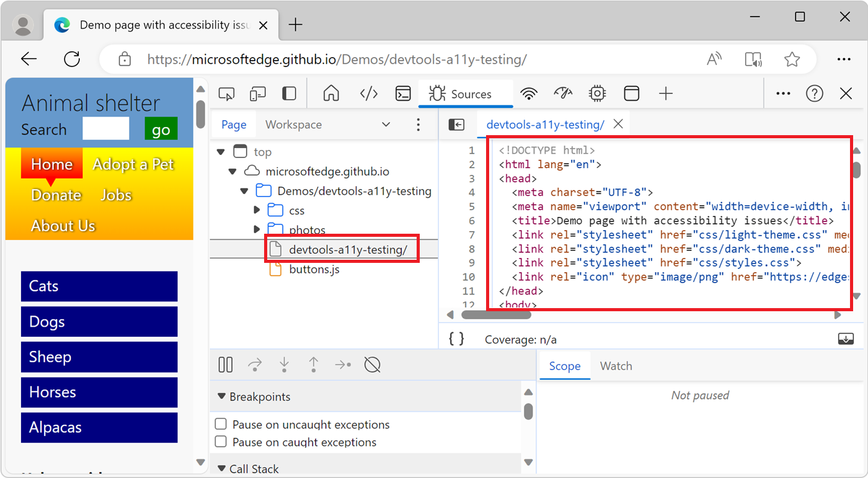Open the Performance panel icon
868x478 pixels.
click(x=562, y=93)
